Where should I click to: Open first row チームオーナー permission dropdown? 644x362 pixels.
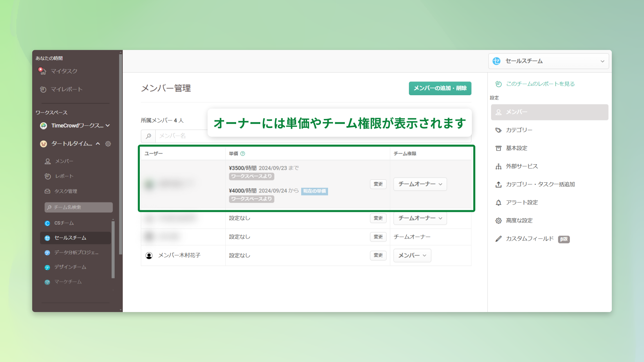click(420, 184)
